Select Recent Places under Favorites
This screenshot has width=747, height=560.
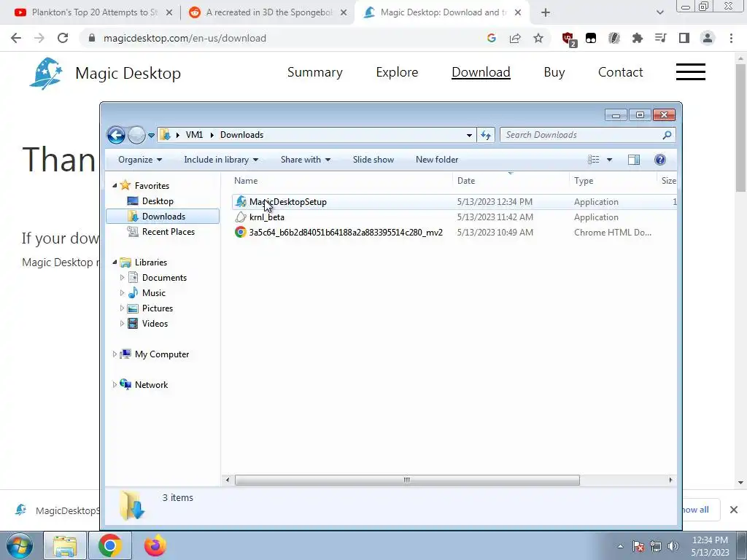tap(169, 232)
